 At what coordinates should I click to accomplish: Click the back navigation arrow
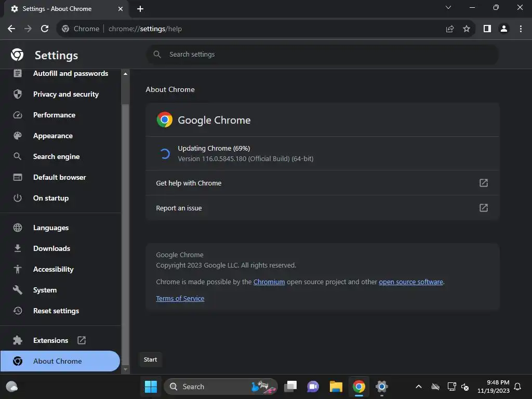[x=11, y=29]
